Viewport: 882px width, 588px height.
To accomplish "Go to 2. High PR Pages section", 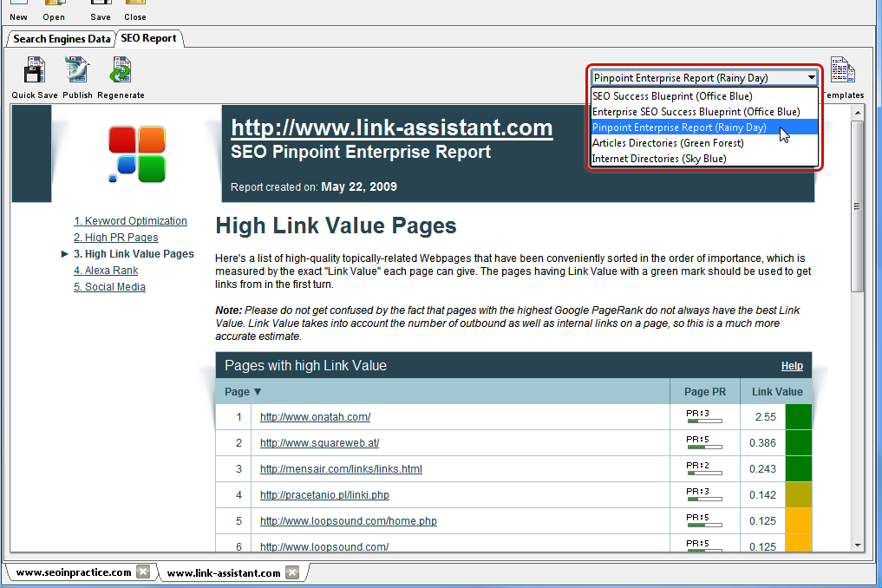I will 116,238.
